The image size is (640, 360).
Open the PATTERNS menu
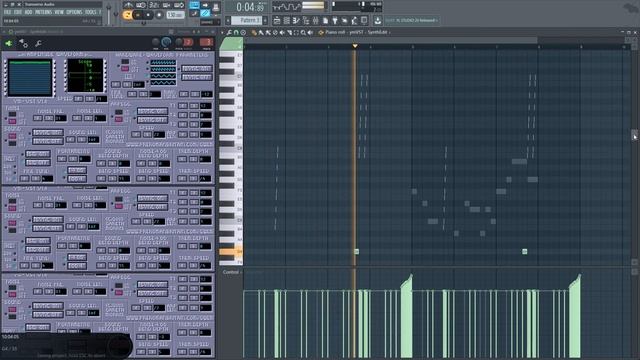point(43,12)
